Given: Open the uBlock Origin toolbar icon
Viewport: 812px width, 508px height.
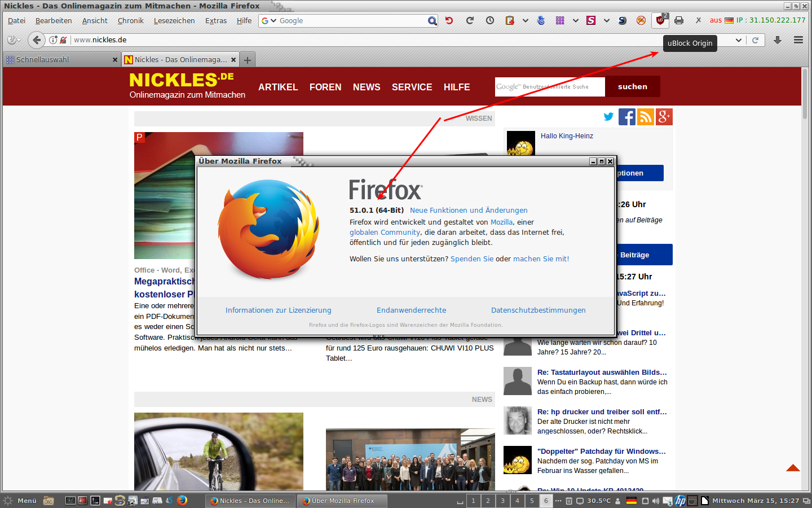Looking at the screenshot, I should (x=660, y=20).
